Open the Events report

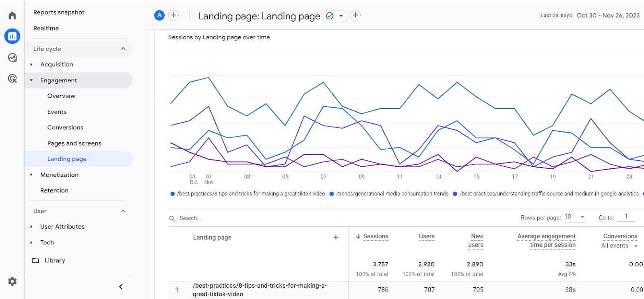57,112
